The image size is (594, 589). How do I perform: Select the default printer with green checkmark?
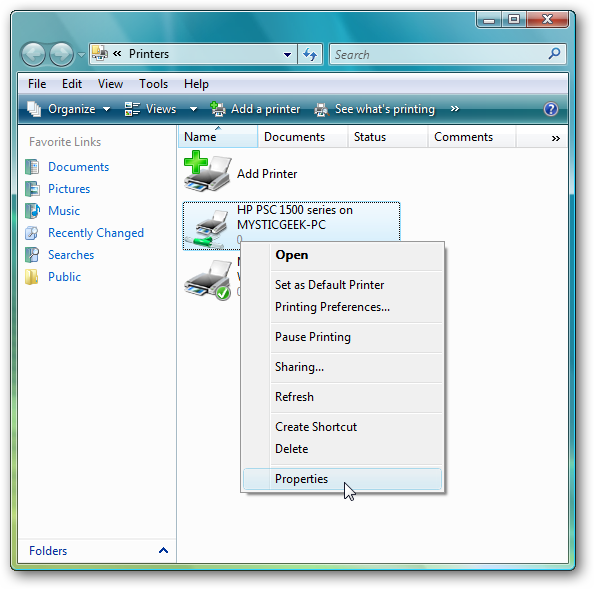(208, 280)
